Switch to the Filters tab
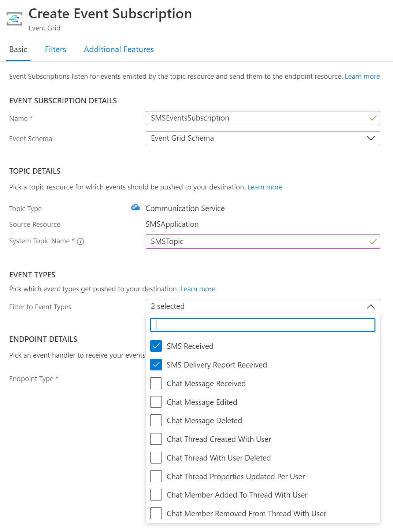The image size is (393, 532). pos(56,49)
